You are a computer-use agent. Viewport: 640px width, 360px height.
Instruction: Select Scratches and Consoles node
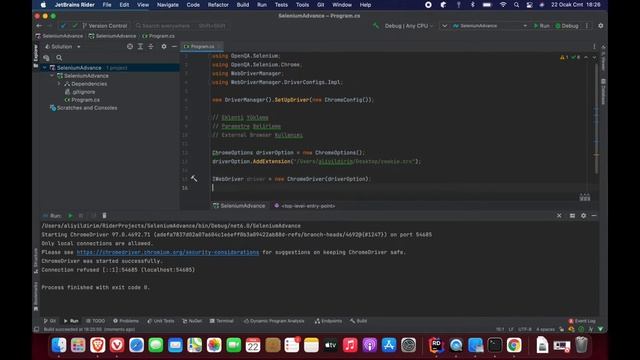(83, 108)
